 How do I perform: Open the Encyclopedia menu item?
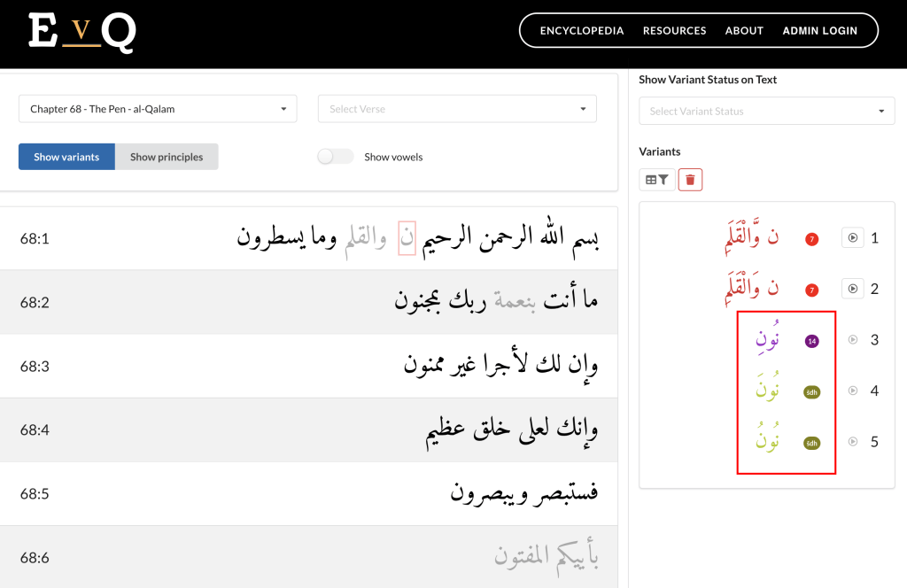tap(582, 30)
